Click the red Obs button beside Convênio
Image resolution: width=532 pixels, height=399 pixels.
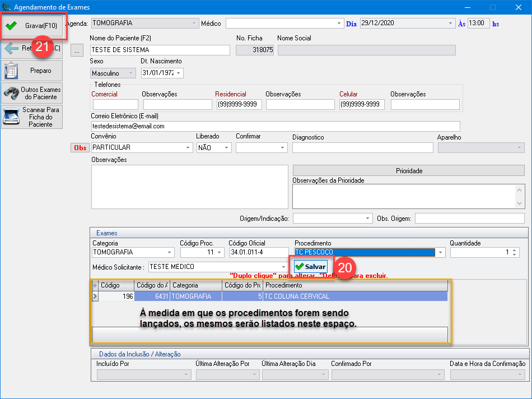point(80,147)
